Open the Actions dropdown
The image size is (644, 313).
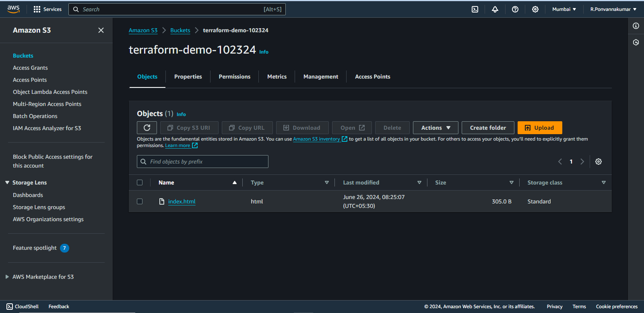436,128
